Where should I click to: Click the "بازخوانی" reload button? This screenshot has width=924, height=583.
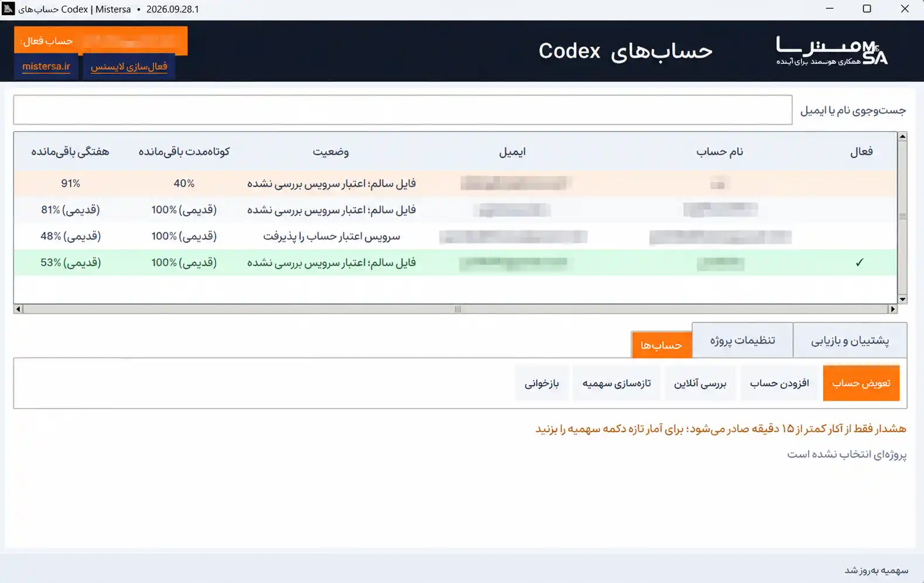[x=542, y=383]
